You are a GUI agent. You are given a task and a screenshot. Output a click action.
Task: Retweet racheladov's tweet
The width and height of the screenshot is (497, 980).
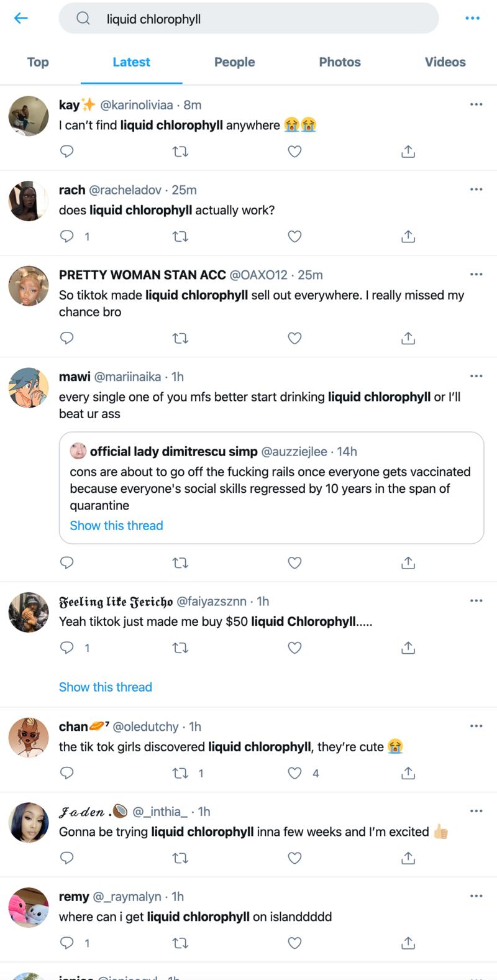click(180, 236)
